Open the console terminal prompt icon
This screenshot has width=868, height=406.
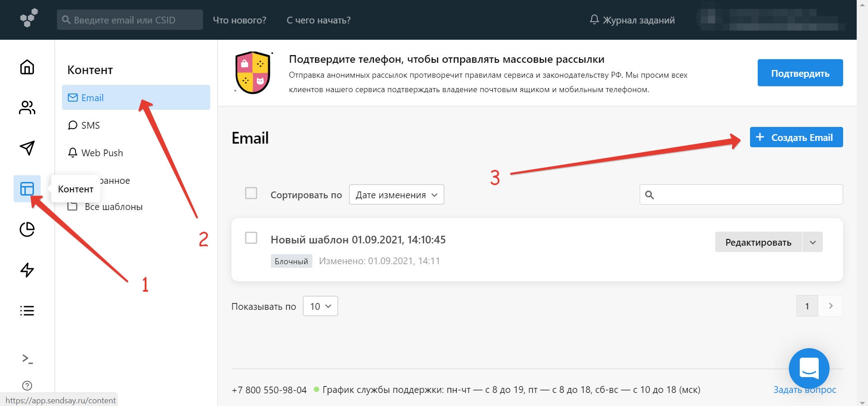click(27, 359)
